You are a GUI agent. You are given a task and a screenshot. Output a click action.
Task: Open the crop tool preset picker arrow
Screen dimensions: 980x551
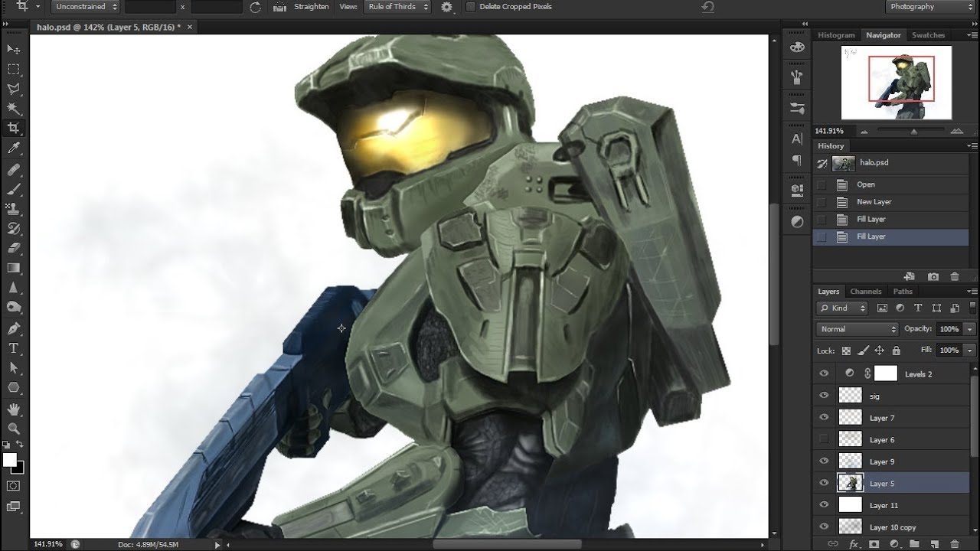38,7
